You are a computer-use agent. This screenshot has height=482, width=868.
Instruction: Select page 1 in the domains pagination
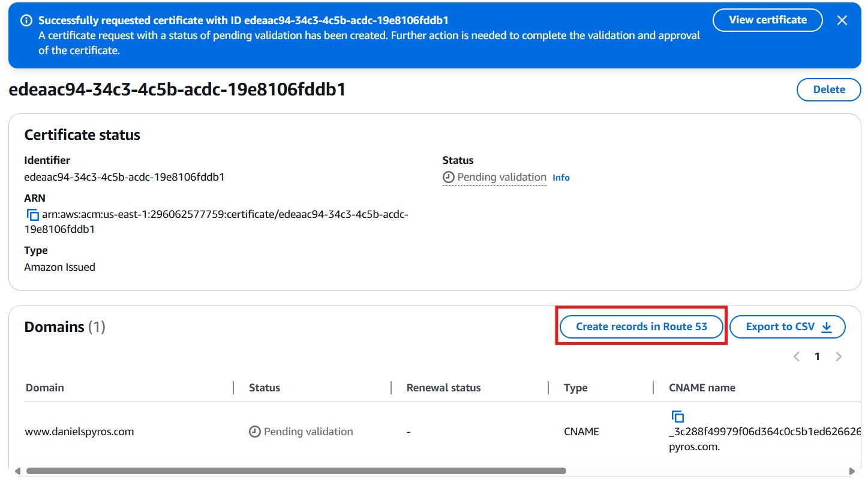click(817, 357)
